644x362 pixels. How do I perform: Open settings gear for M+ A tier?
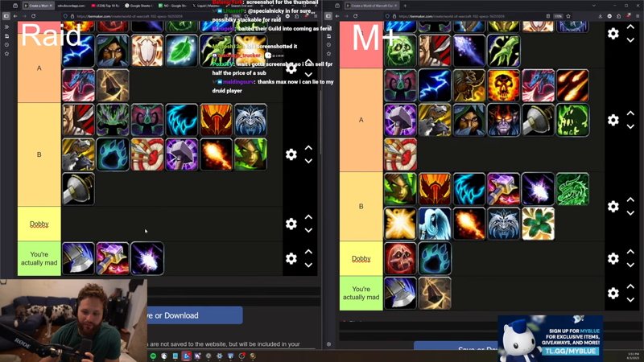pos(613,120)
